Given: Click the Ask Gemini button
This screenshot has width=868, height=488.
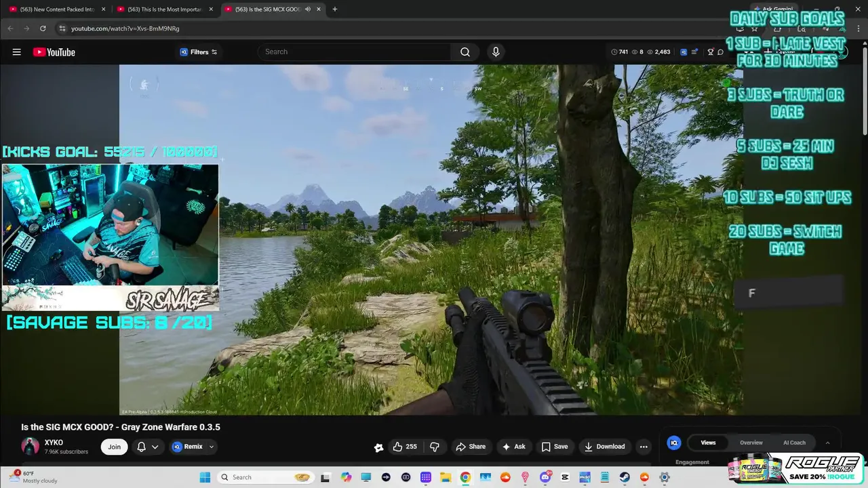Looking at the screenshot, I should point(773,9).
